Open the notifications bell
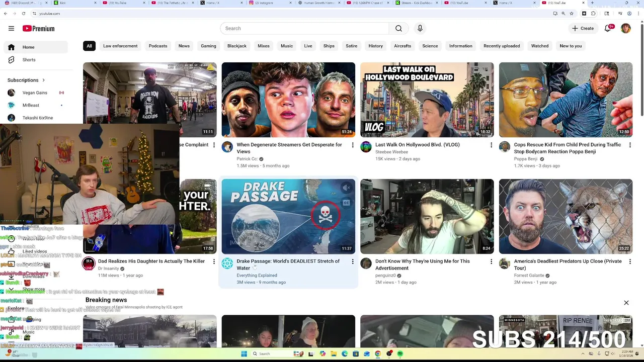Screen dimensions: 644x362 pos(608,29)
